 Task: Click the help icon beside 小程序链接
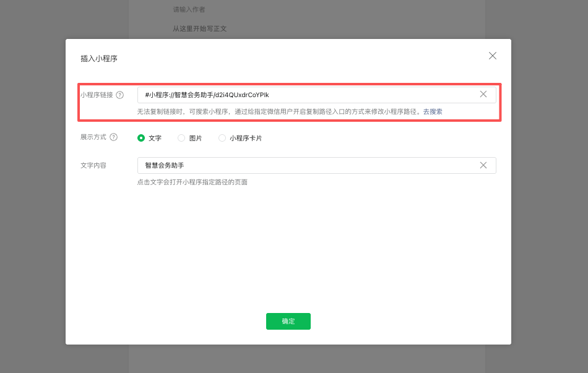pos(120,95)
